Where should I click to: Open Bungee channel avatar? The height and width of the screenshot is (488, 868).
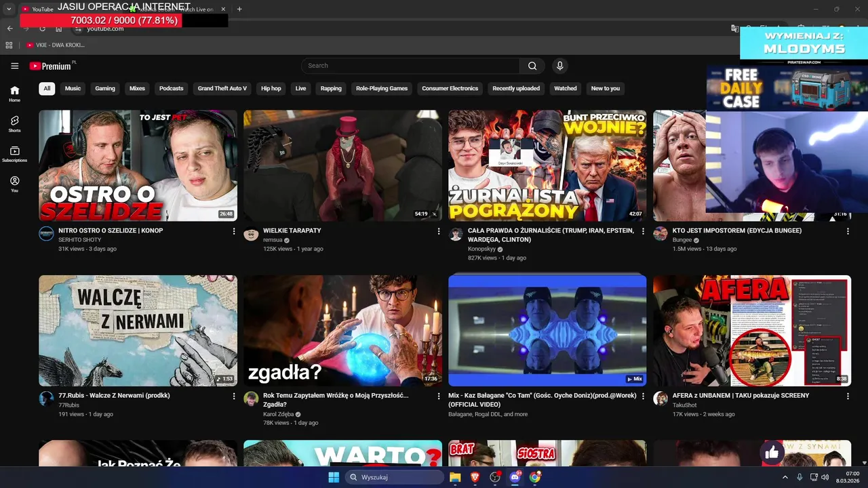tap(660, 234)
